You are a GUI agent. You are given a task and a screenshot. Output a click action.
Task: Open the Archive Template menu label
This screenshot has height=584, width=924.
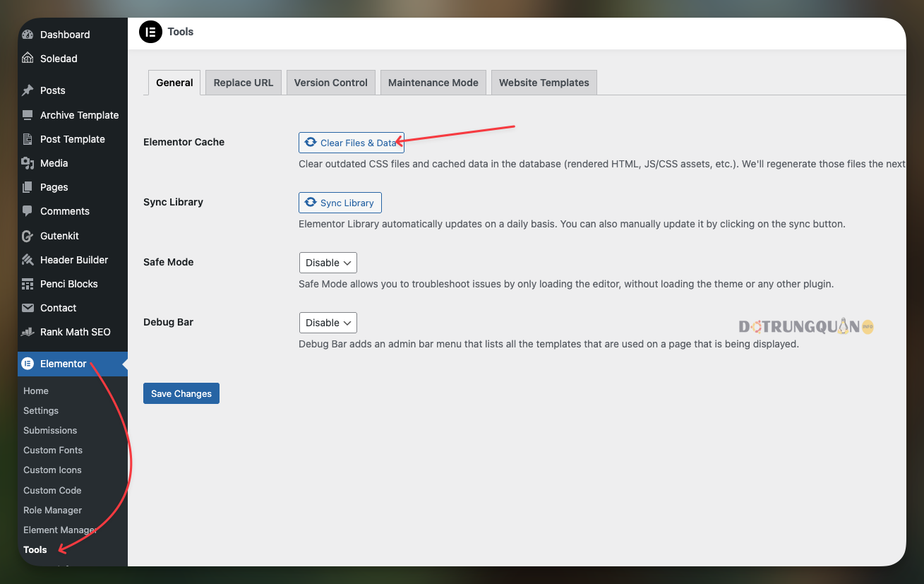pyautogui.click(x=80, y=115)
